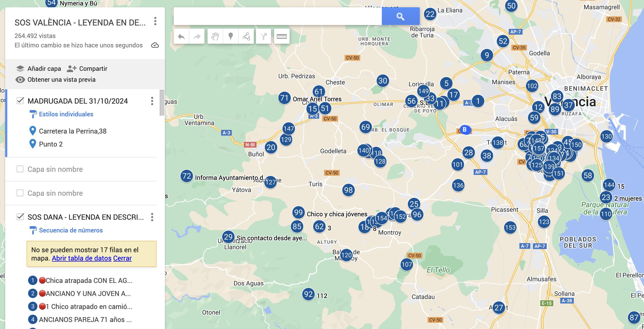Click map marker 99 Chico y chica jóvenes
This screenshot has height=329, width=644.
[x=298, y=213]
